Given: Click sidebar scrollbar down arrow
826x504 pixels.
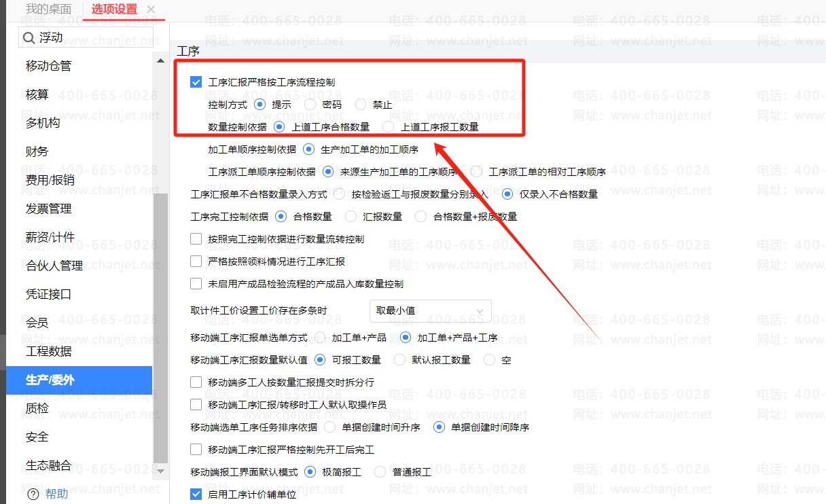Looking at the screenshot, I should coord(160,470).
